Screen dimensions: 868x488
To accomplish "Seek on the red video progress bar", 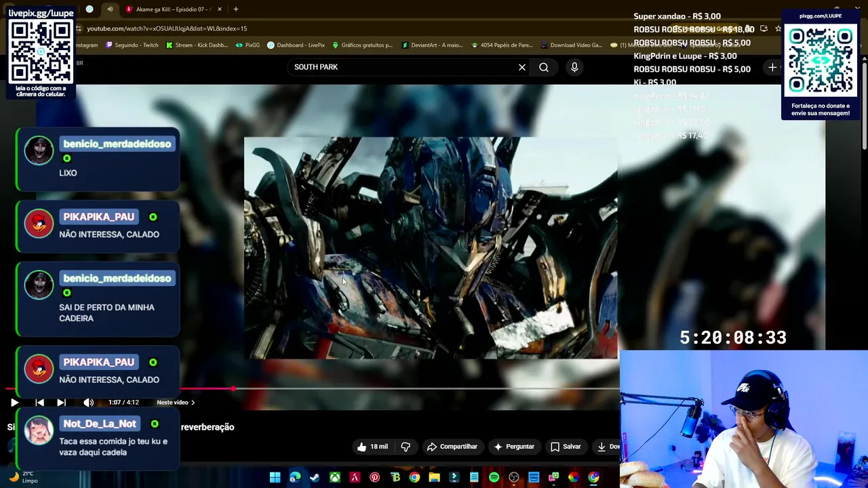I will point(312,389).
